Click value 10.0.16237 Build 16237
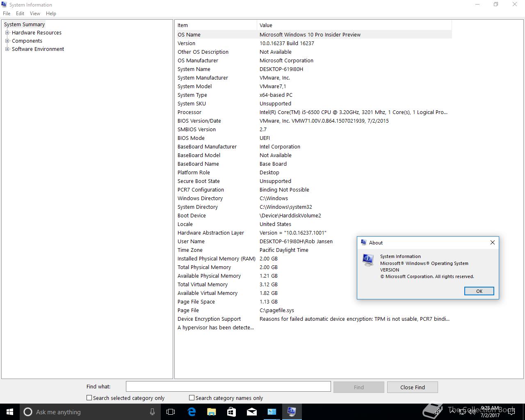Viewport: 525px width, 420px height. click(x=287, y=43)
